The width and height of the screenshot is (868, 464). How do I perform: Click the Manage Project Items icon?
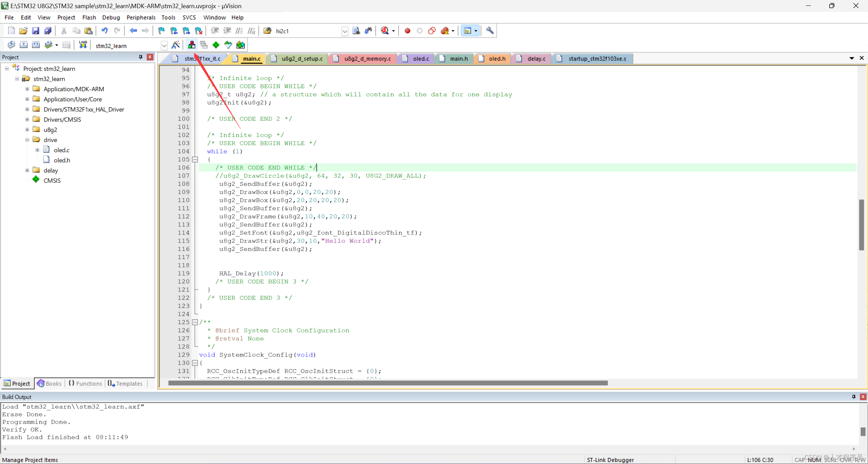coord(192,45)
